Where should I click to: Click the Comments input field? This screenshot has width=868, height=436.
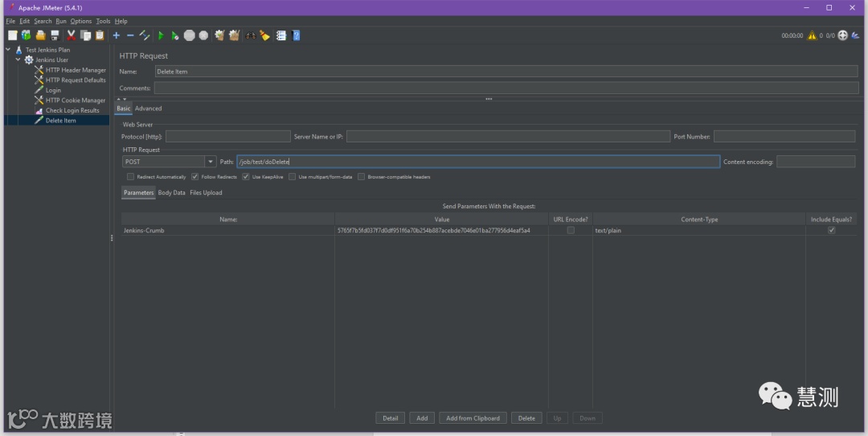[506, 88]
